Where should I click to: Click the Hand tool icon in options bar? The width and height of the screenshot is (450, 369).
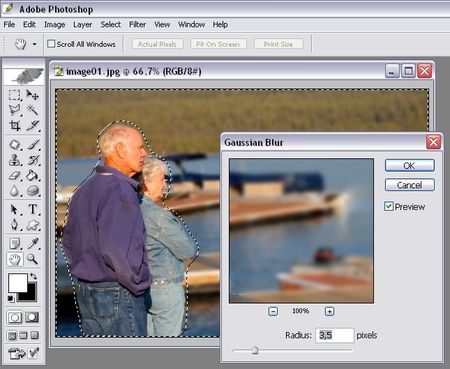point(20,44)
